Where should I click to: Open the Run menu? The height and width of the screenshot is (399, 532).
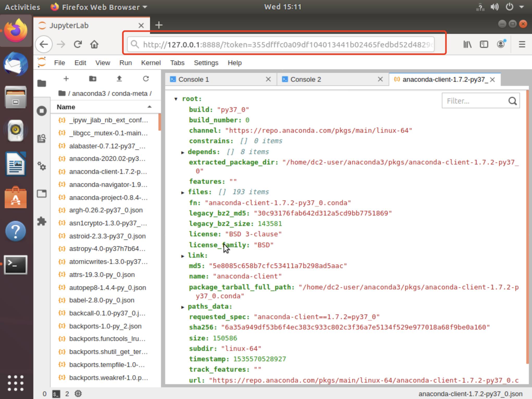(126, 63)
